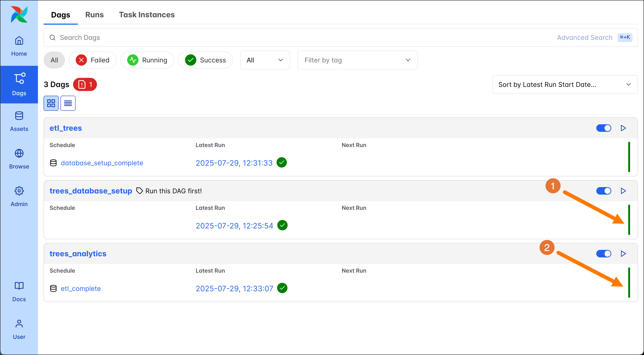This screenshot has height=355, width=644.
Task: Switch Dags to grid card view
Action: click(x=51, y=103)
